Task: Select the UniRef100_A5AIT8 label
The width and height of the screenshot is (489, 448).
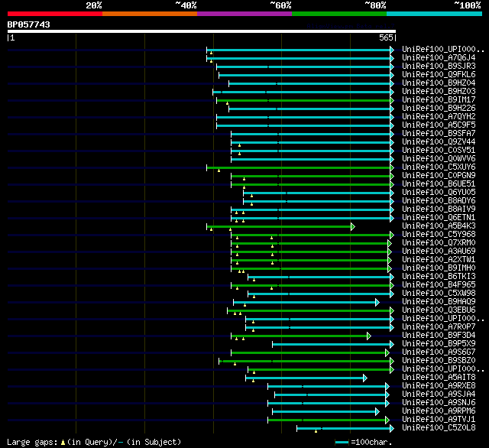Action: pyautogui.click(x=439, y=378)
